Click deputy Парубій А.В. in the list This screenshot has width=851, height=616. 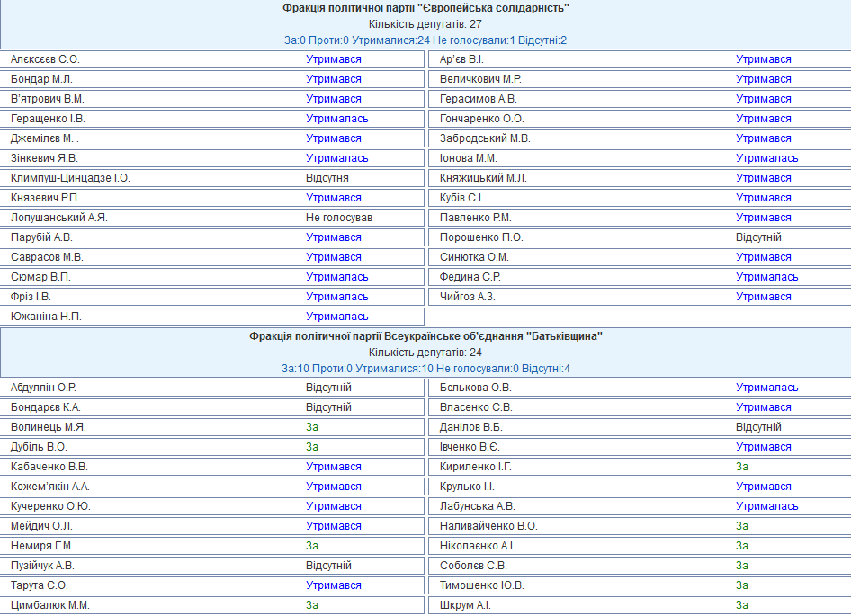[41, 237]
